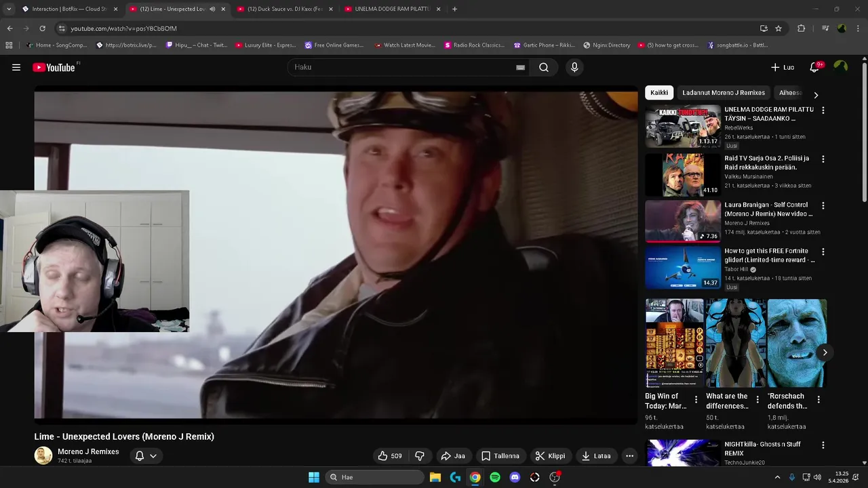
Task: Click the Chrome address bar URL
Action: (123, 28)
